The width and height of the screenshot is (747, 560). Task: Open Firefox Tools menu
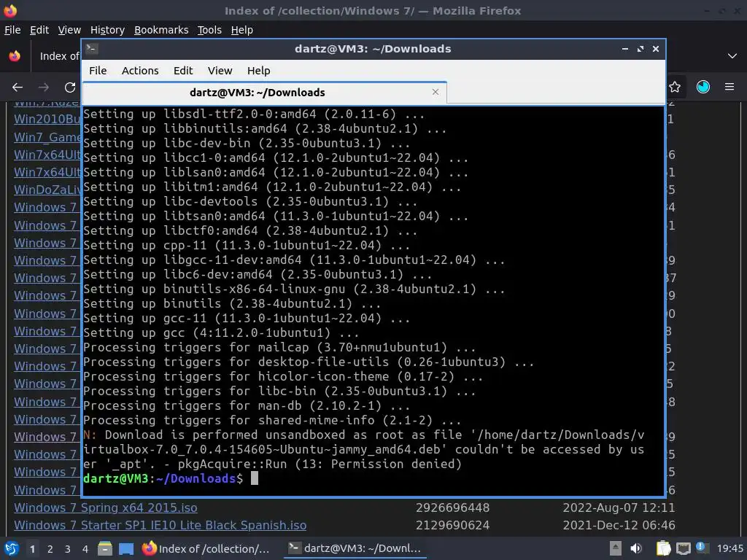tap(209, 30)
